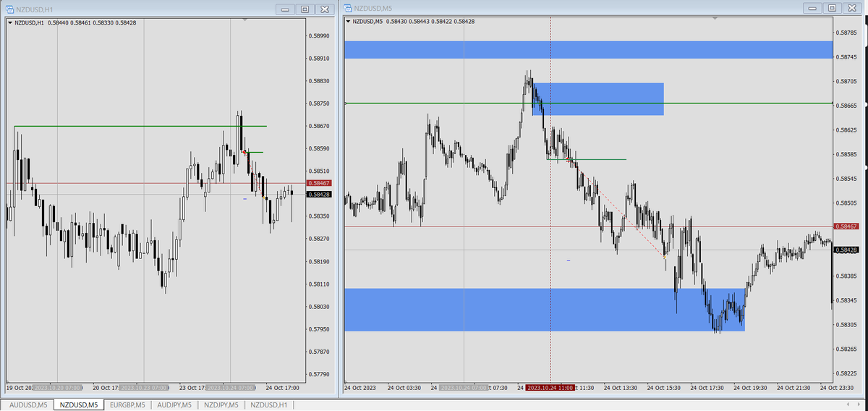The width and height of the screenshot is (868, 411).
Task: Click the NZDUSD,M5 window title text
Action: [373, 8]
